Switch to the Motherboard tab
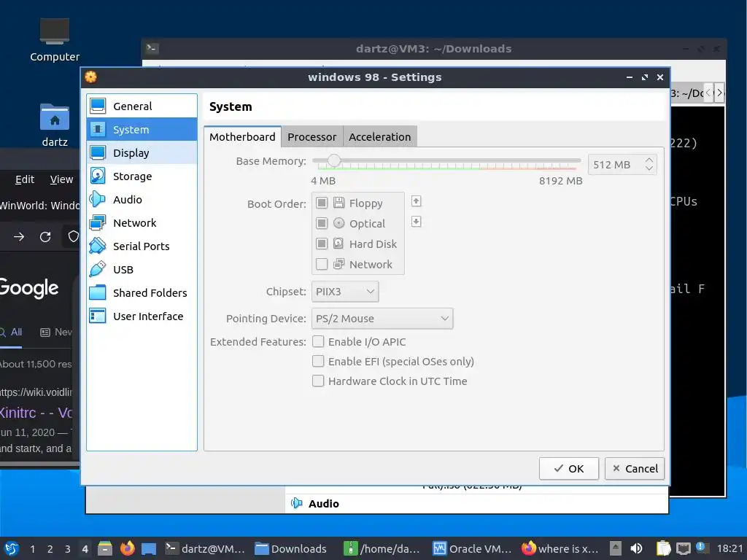 click(x=242, y=136)
